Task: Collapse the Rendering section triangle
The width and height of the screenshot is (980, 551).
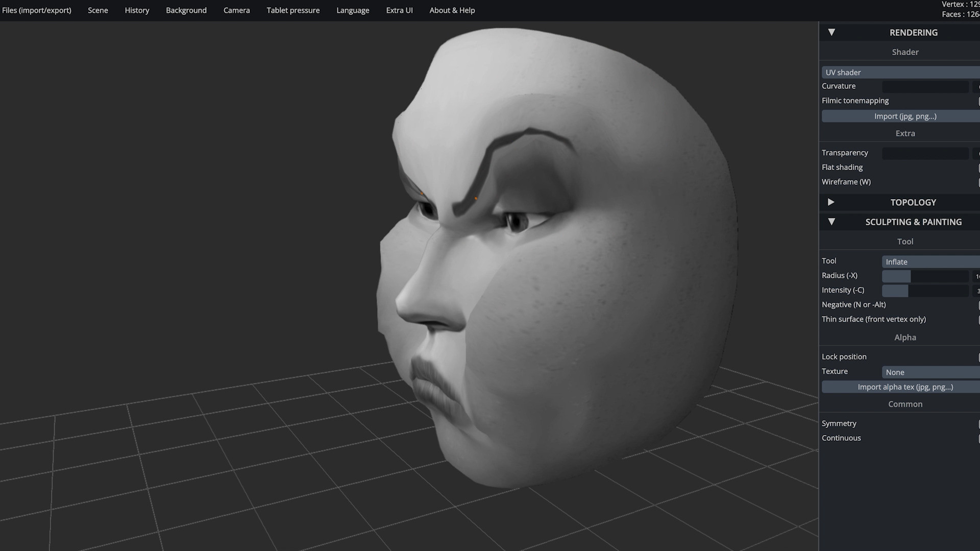Action: tap(831, 32)
